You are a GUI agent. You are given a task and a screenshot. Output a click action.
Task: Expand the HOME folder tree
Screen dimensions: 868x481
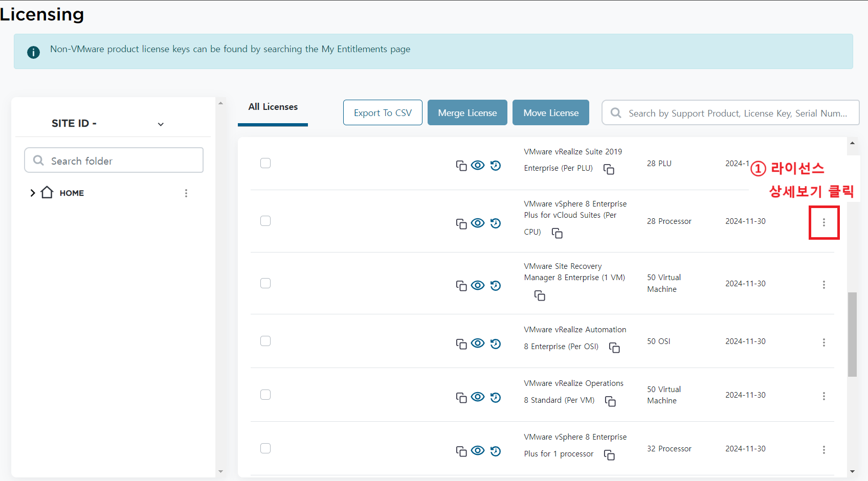coord(33,193)
